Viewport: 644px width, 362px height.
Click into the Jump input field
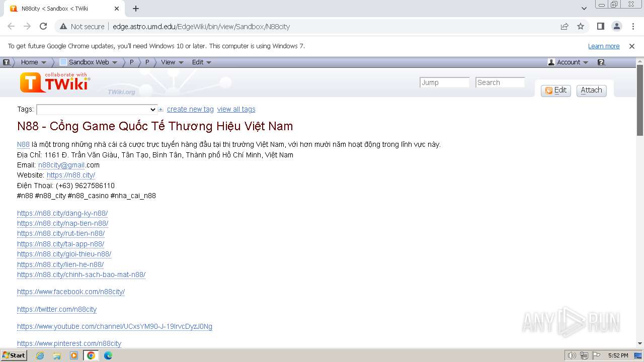(444, 82)
